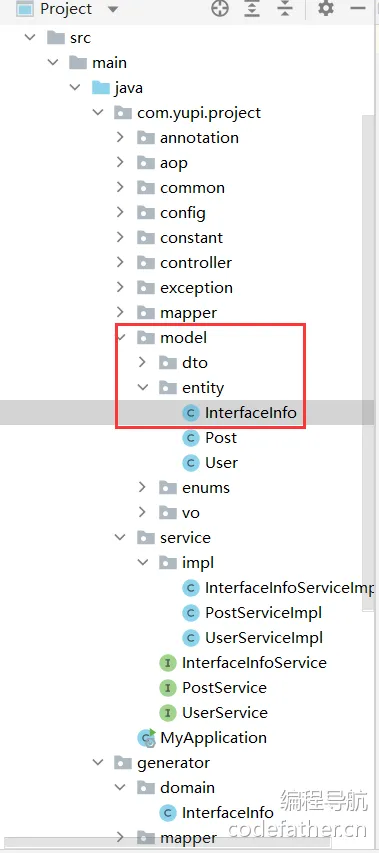The width and height of the screenshot is (379, 853).
Task: Expand the dto package chevron
Action: [142, 363]
